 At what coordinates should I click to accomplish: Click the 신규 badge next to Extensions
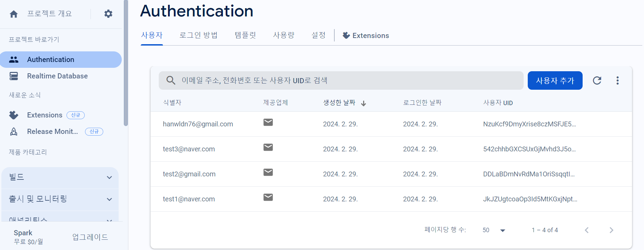pos(75,115)
